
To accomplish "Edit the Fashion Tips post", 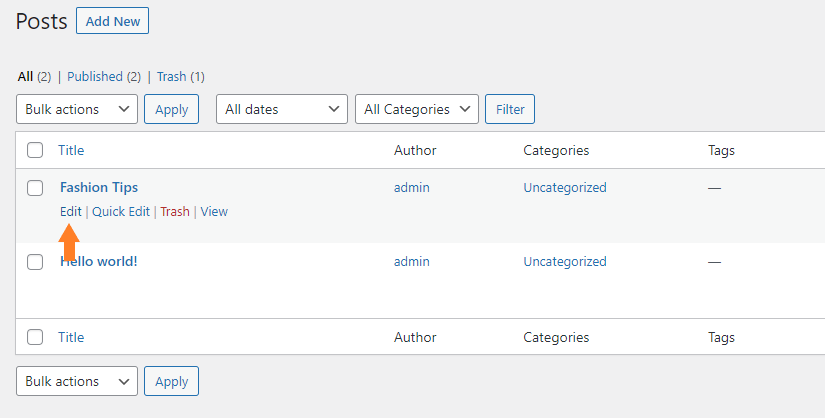I will click(x=71, y=212).
